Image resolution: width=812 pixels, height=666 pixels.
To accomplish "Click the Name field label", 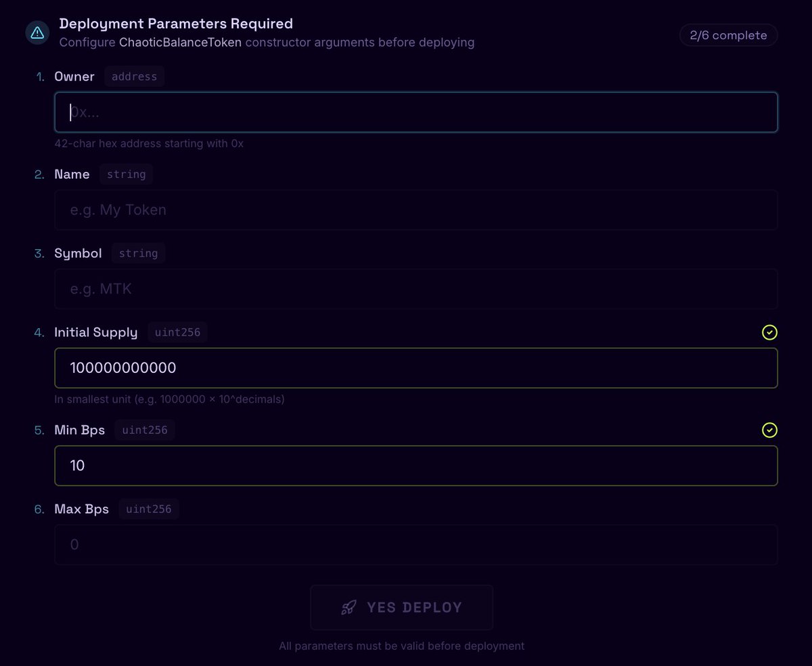I will 72,174.
